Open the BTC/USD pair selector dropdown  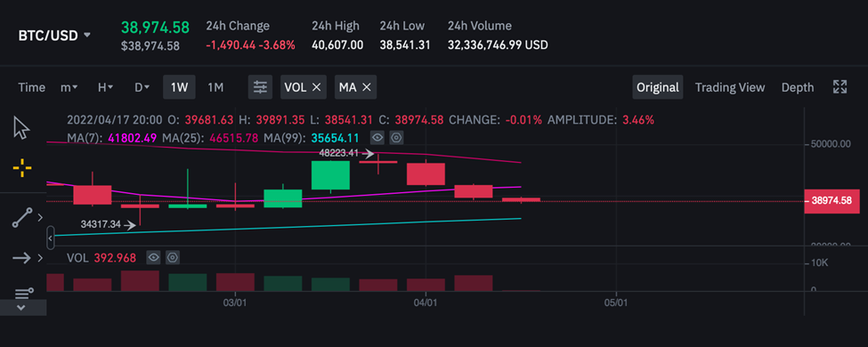point(54,36)
